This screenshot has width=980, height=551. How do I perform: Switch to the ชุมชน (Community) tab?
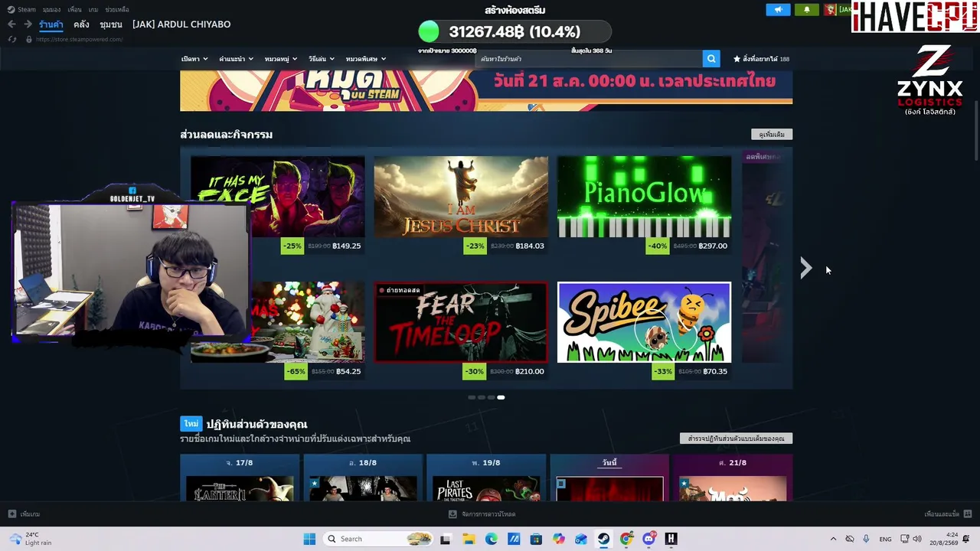(x=111, y=24)
